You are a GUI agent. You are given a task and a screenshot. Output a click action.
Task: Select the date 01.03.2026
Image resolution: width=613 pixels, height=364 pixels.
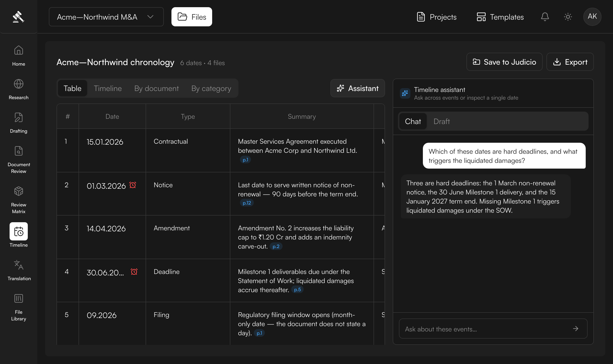pyautogui.click(x=106, y=186)
